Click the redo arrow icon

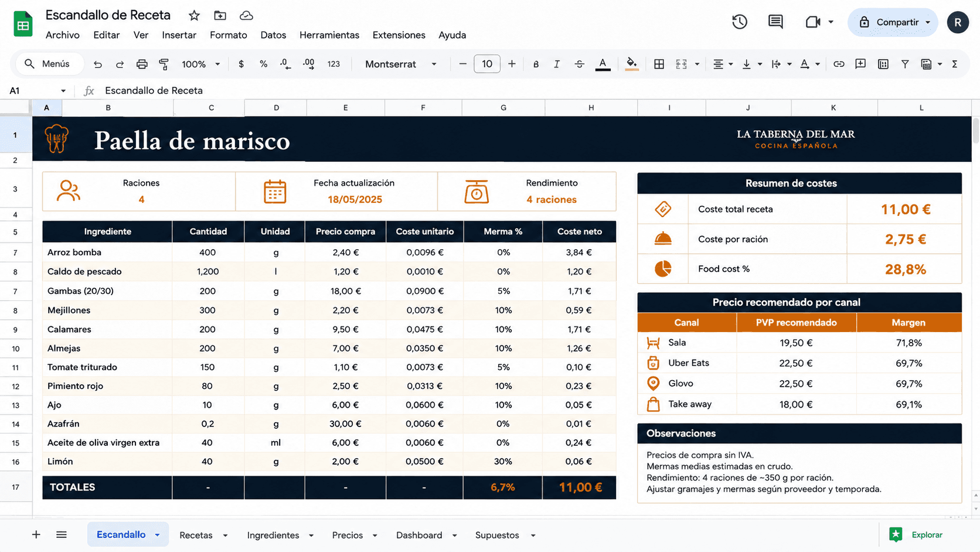click(x=120, y=64)
